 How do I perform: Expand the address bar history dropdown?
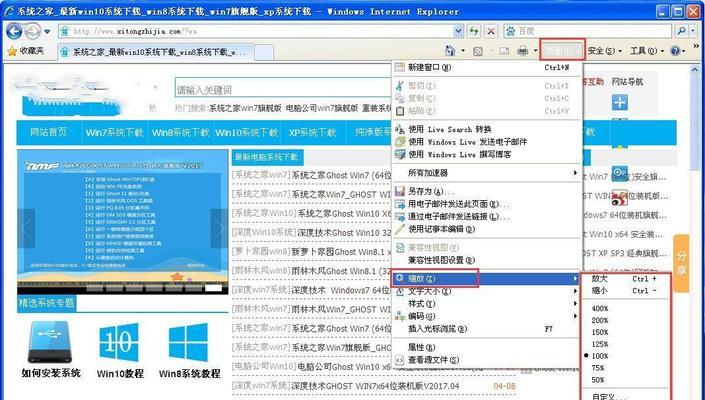(x=458, y=31)
